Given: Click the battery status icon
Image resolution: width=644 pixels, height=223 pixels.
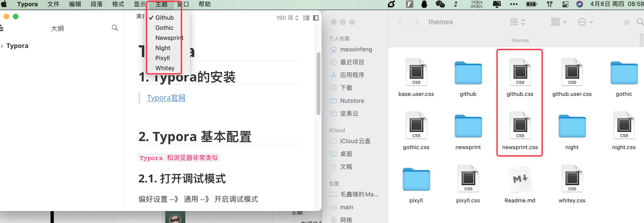Looking at the screenshot, I should (531, 4).
